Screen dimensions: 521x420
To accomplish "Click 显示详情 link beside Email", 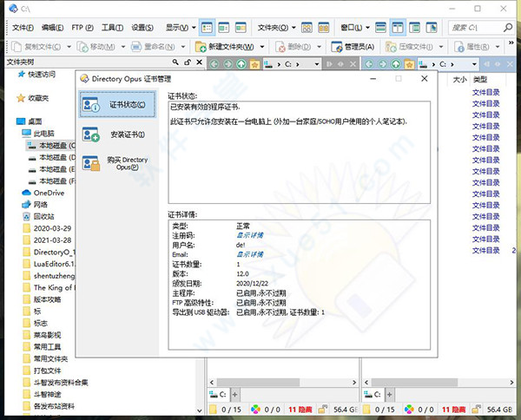I will 249,254.
